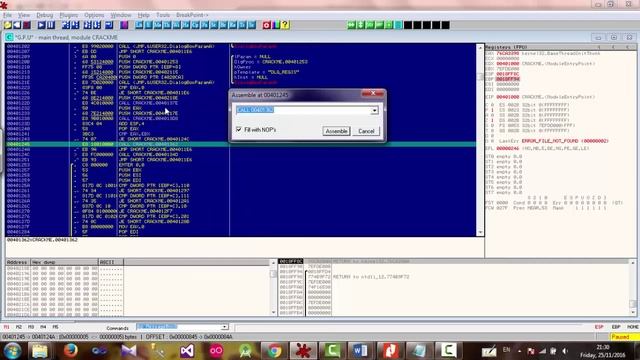
Task: Open the View menu
Action: (x=24, y=15)
